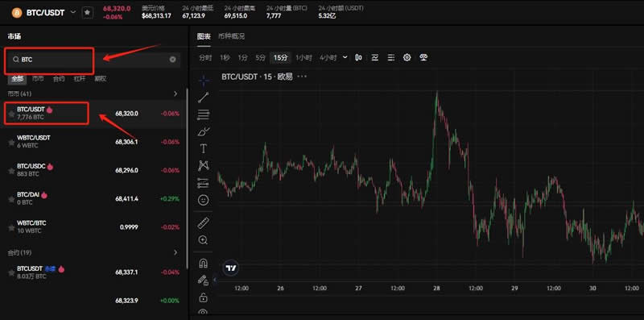Open chart settings gear
This screenshot has height=320, width=644.
coord(407,57)
